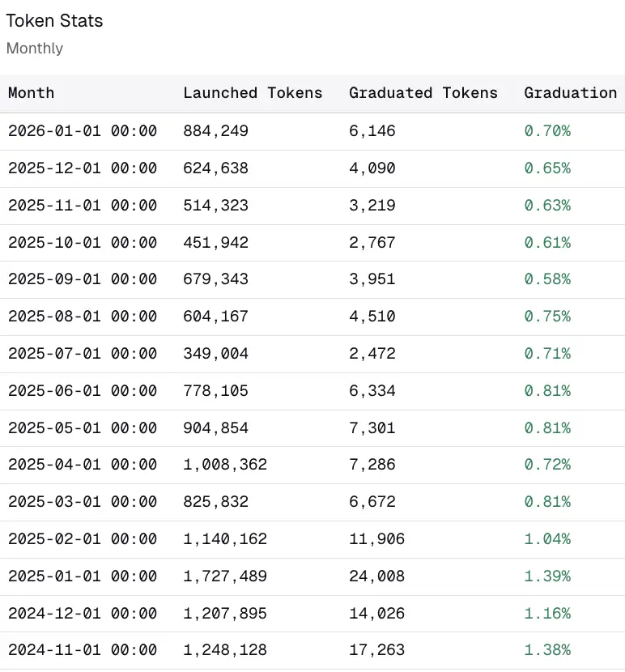Click the 0.70% graduation value
The width and height of the screenshot is (625, 672).
(x=547, y=131)
